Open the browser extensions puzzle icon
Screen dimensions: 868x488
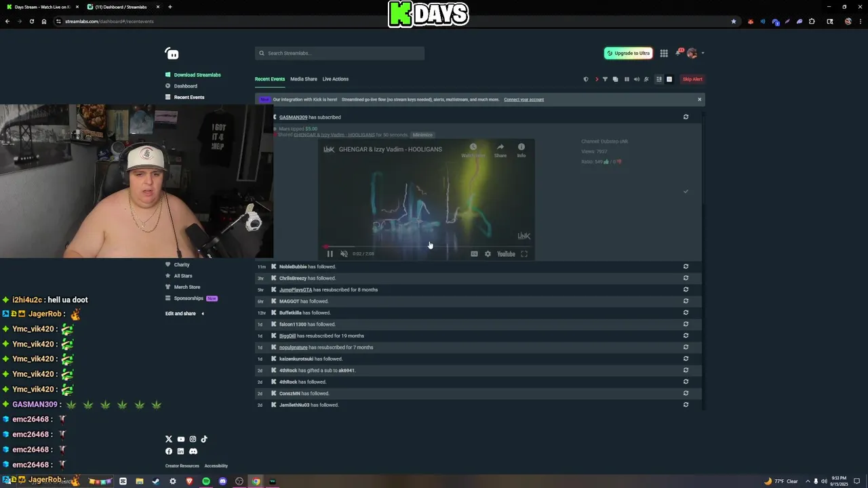[x=812, y=21]
